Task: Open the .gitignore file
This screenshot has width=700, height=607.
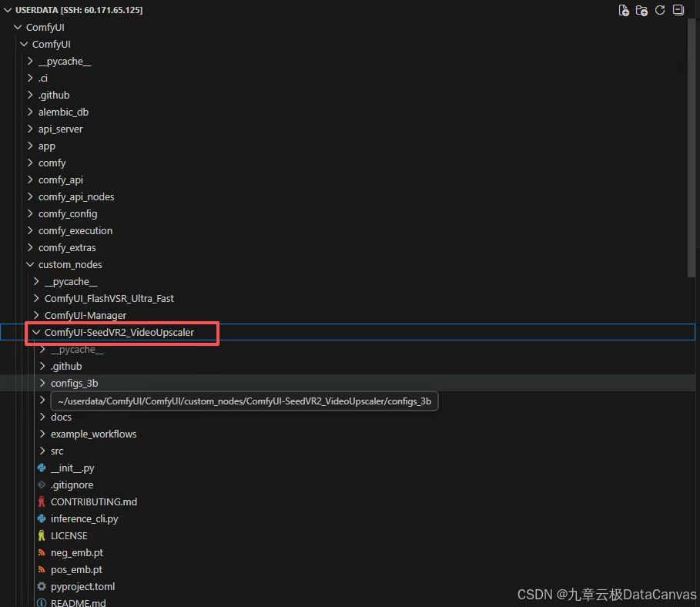Action: point(72,485)
